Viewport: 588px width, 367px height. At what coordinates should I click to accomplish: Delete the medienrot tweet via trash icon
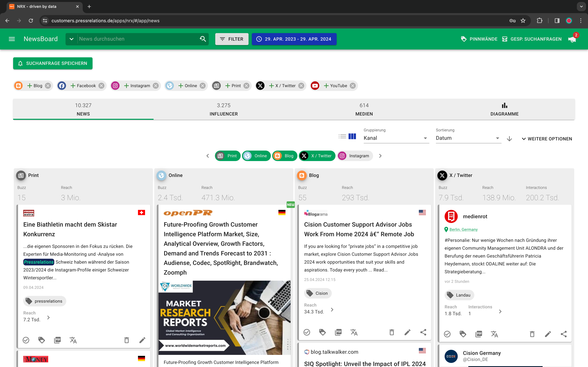[x=532, y=334]
